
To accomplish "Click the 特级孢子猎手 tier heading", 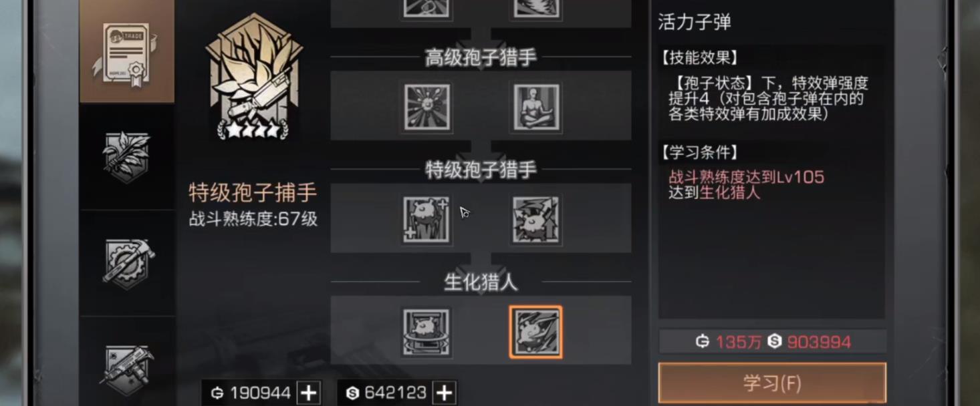I will coord(481,170).
